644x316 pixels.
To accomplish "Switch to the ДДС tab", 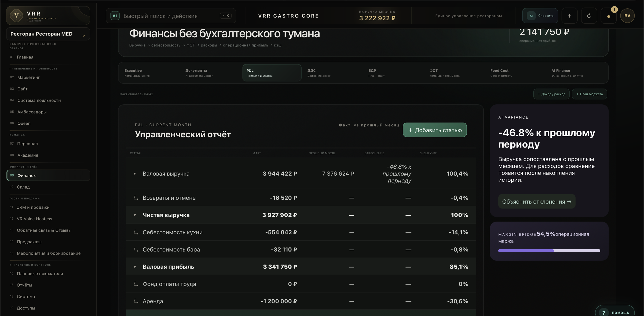I will point(333,73).
